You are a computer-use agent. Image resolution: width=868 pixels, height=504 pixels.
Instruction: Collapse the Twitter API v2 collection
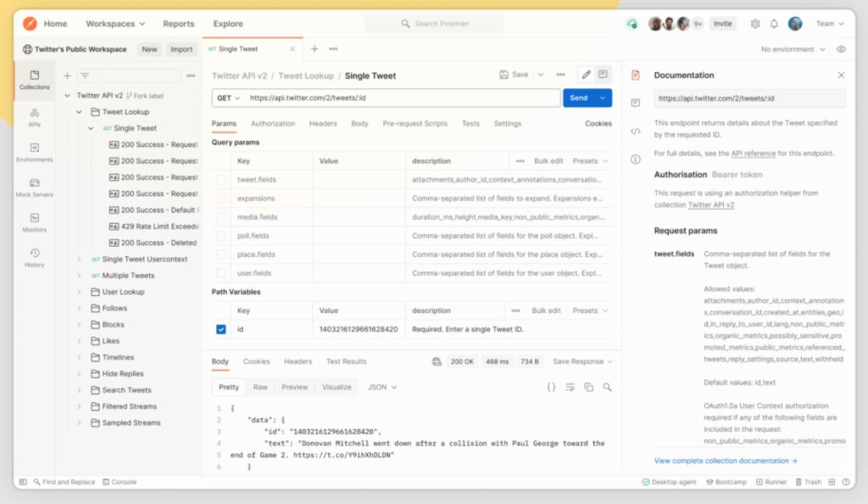point(67,96)
